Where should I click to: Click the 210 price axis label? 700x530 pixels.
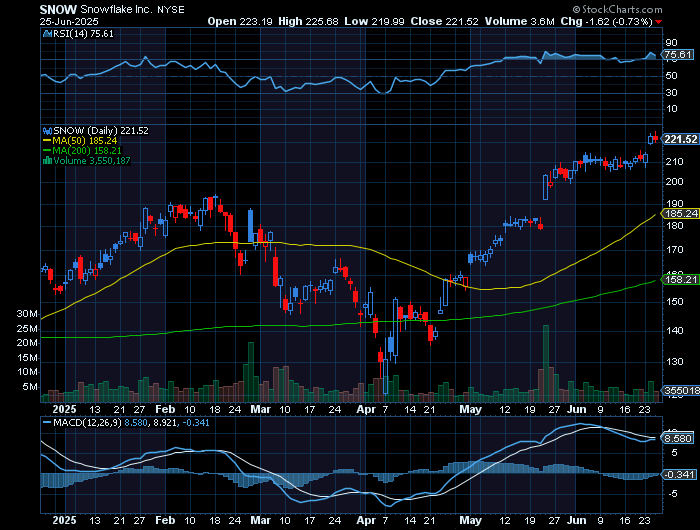tap(674, 162)
